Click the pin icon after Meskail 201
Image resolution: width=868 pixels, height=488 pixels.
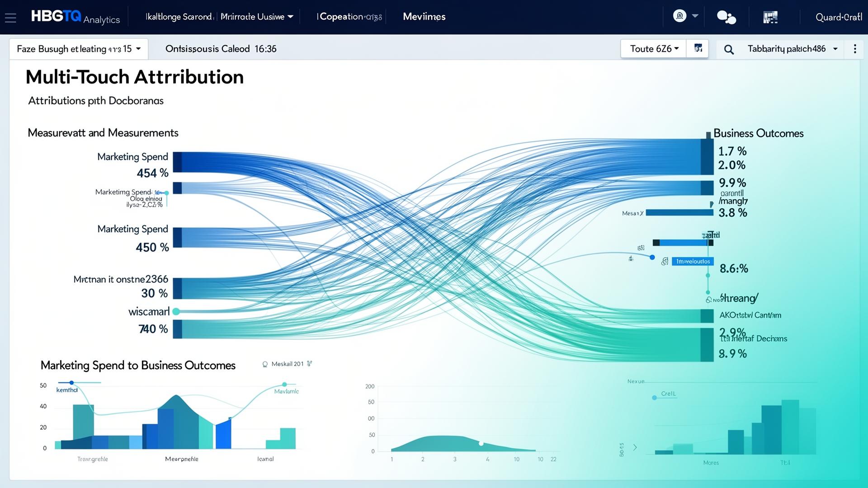[309, 363]
